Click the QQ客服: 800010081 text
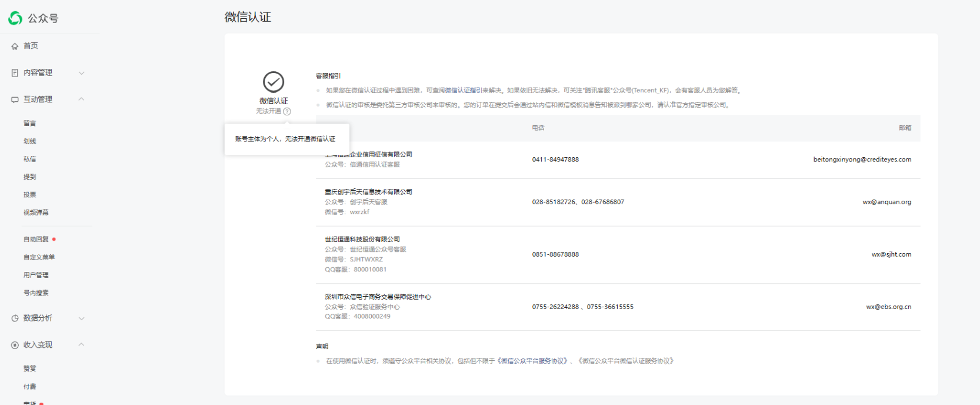 pyautogui.click(x=356, y=270)
